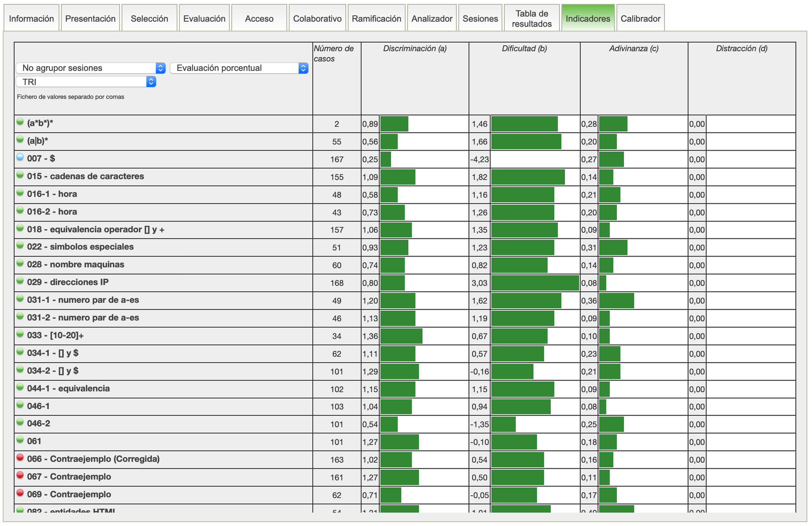
Task: Open the 'Evaluación porcentual' dropdown
Action: point(239,68)
